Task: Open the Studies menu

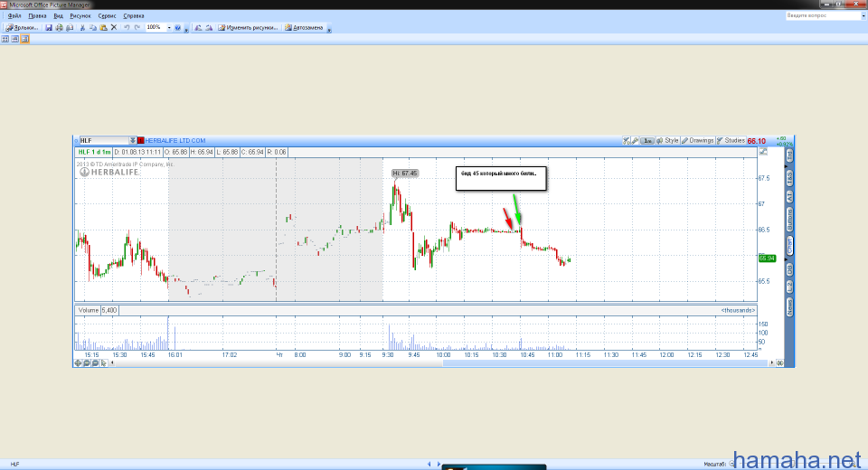Action: tap(731, 141)
